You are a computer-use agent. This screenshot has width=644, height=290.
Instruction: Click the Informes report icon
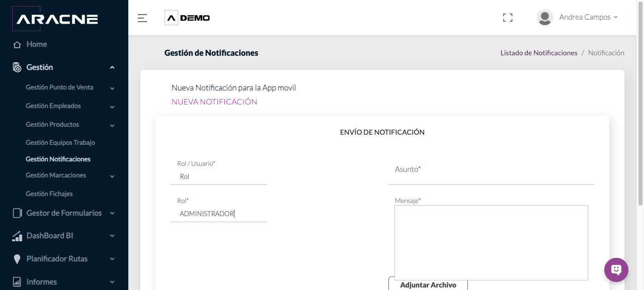pyautogui.click(x=17, y=282)
